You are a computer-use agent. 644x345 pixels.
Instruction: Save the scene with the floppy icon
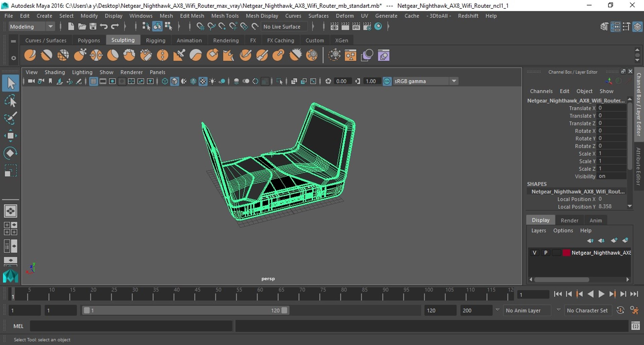coord(93,27)
